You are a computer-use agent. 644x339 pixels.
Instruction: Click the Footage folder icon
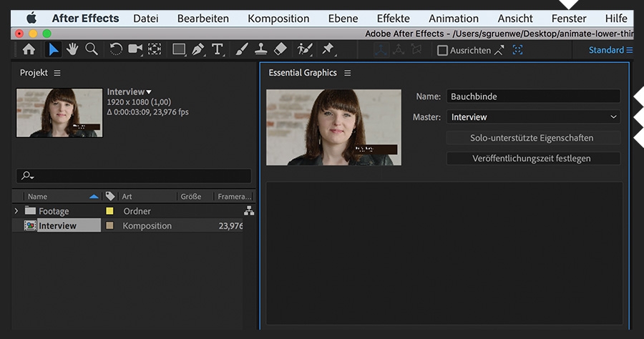(x=30, y=210)
